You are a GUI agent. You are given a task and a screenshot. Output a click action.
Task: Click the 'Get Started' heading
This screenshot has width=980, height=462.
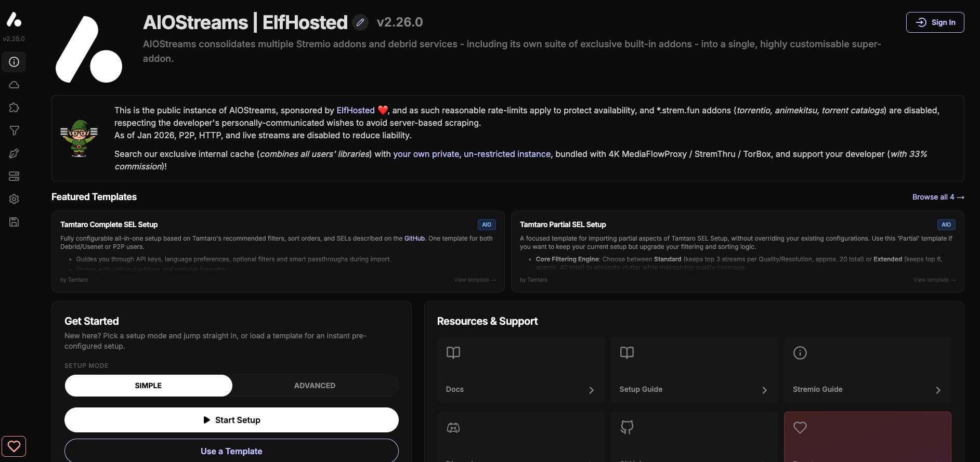pyautogui.click(x=92, y=321)
